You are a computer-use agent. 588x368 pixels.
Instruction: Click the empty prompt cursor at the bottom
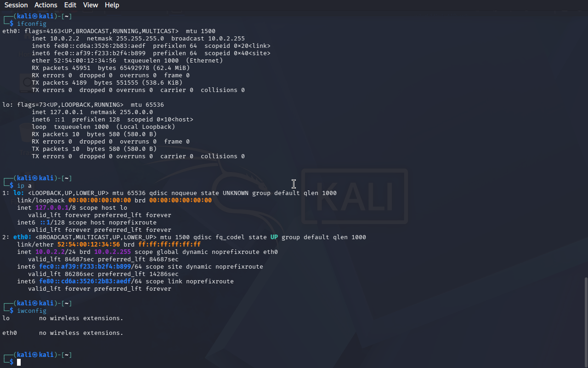click(19, 362)
